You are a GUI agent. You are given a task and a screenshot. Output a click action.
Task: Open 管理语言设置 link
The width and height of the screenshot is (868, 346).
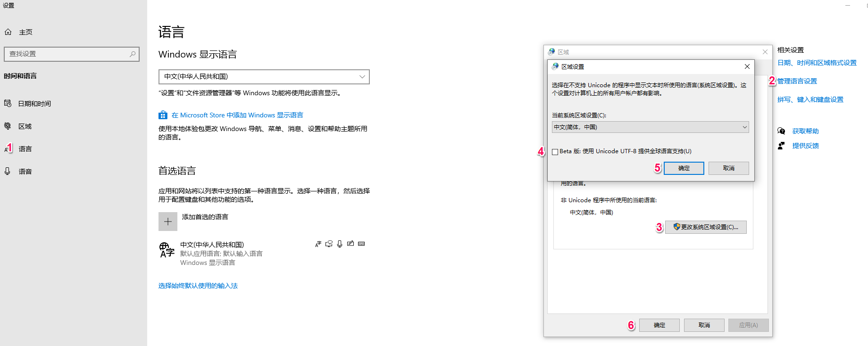click(x=797, y=81)
